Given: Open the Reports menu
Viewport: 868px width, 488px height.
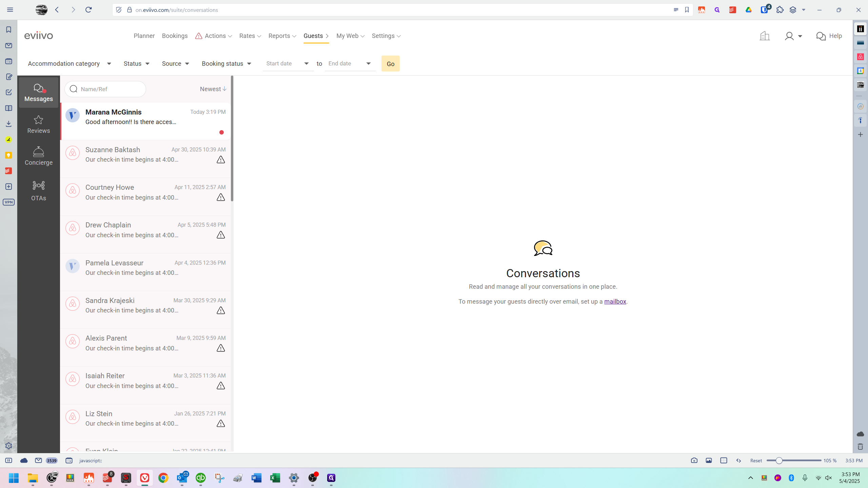Looking at the screenshot, I should 282,36.
